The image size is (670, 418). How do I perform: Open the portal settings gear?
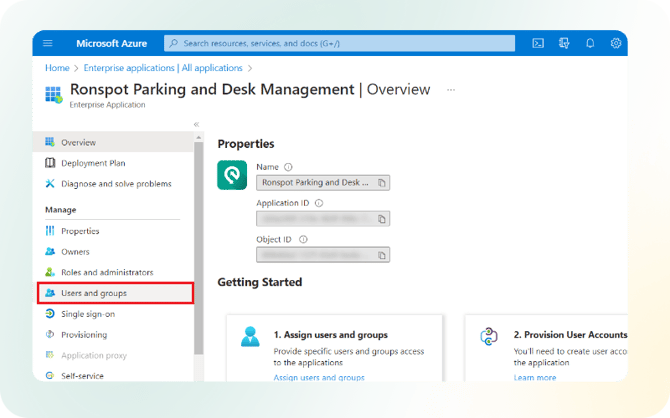click(x=616, y=43)
